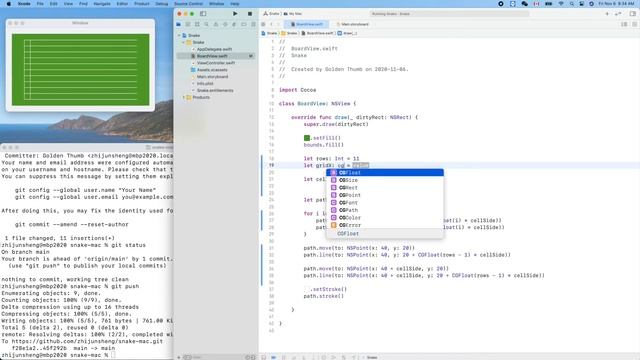The height and width of the screenshot is (360, 640).
Task: Click the draw(_:) method breadcrumb
Action: tap(347, 33)
